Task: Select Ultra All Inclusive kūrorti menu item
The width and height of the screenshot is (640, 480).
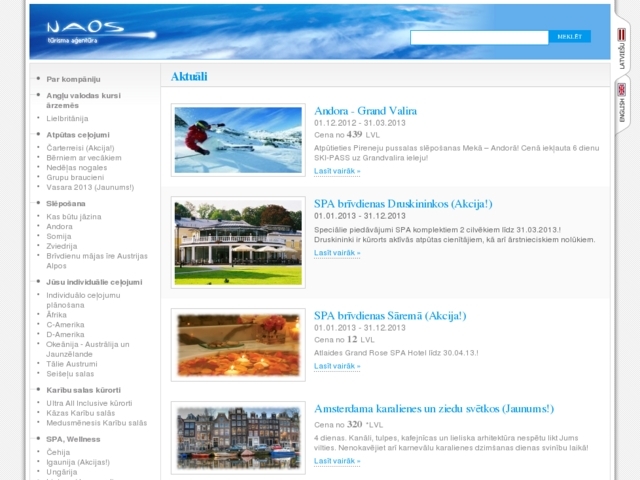Action: tap(89, 403)
